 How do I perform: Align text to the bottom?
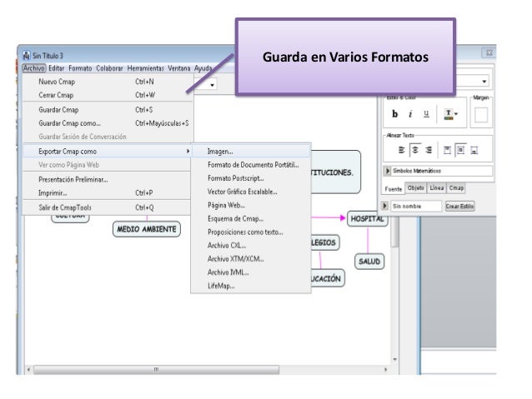[x=474, y=150]
